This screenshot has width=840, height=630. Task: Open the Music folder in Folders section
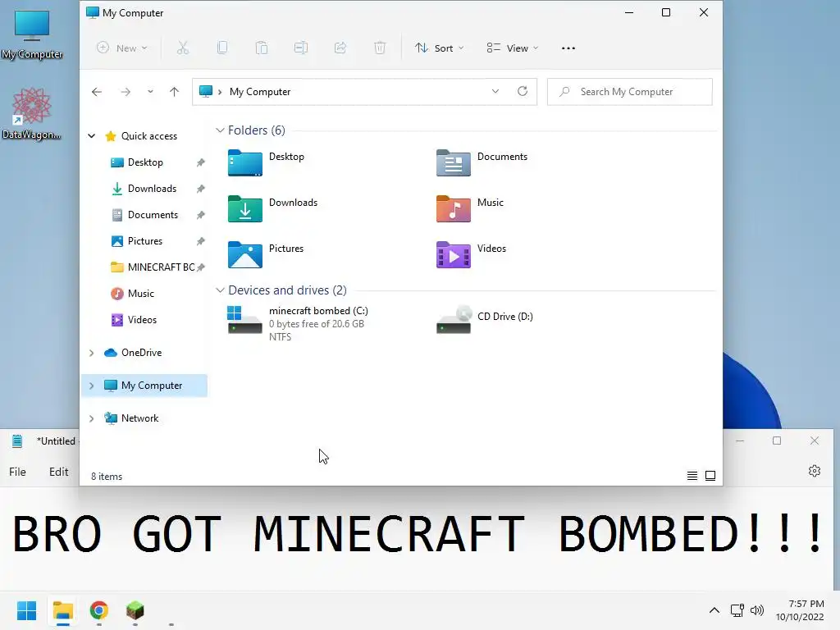453,209
